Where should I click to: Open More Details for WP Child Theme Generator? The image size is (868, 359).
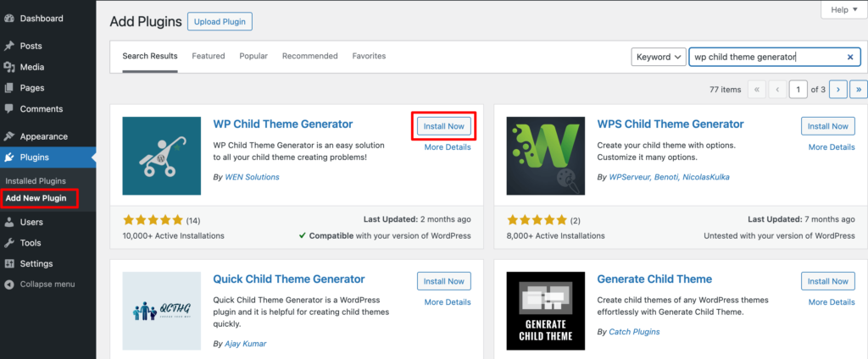[448, 147]
